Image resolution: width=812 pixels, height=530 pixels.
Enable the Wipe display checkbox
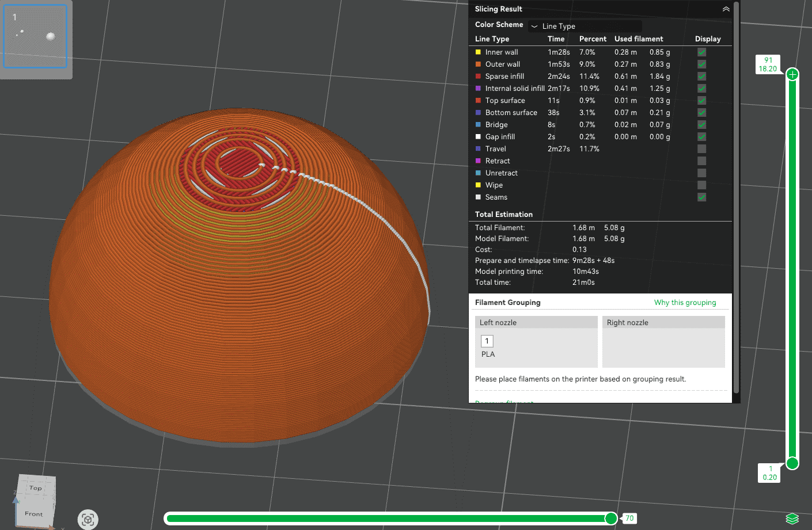tap(701, 185)
